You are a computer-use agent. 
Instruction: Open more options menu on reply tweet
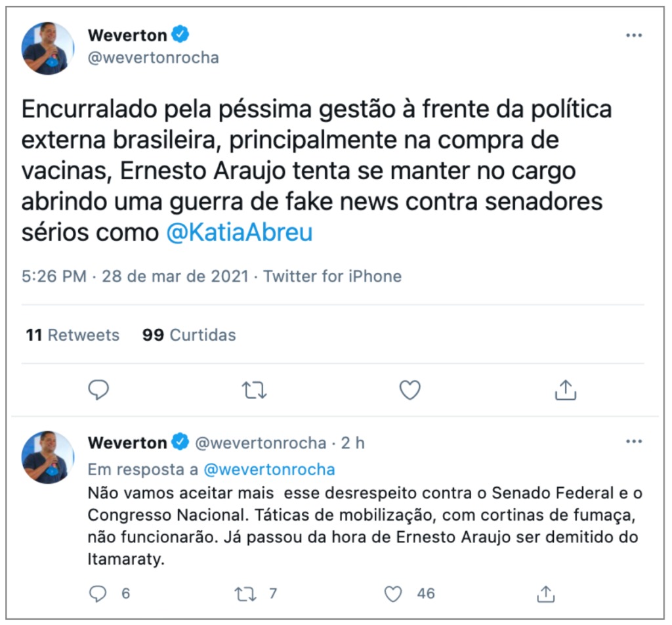[x=633, y=442]
